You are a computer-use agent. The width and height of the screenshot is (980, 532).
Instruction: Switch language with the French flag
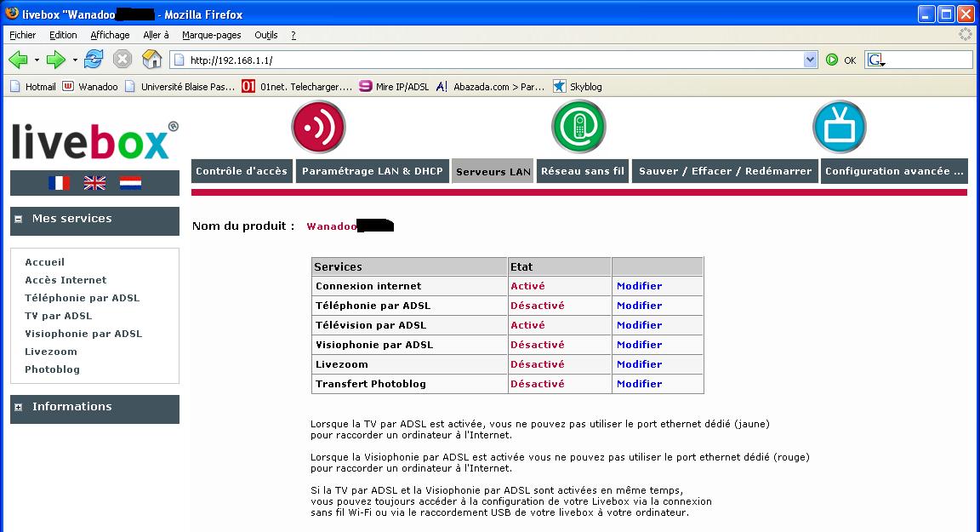click(x=60, y=183)
